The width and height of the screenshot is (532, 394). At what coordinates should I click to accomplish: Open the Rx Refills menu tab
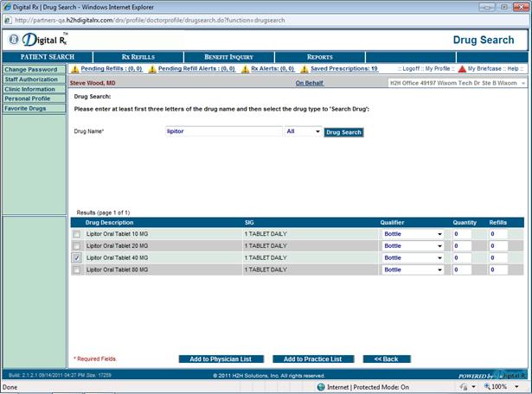pyautogui.click(x=138, y=57)
